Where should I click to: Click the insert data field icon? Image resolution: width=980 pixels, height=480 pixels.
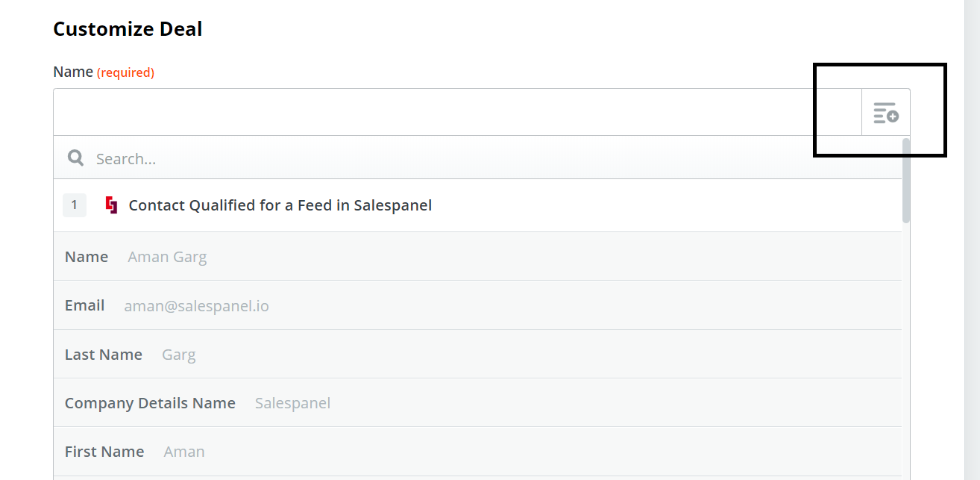pyautogui.click(x=886, y=113)
